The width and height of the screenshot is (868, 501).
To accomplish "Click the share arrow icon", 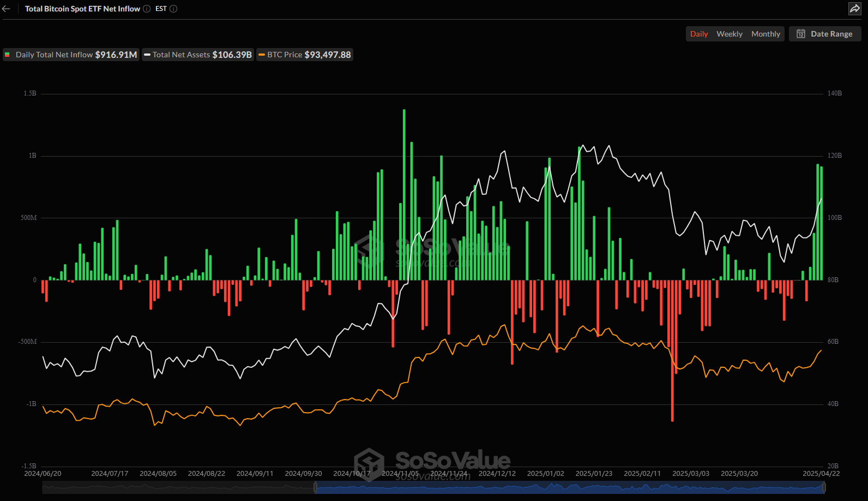I will 854,9.
